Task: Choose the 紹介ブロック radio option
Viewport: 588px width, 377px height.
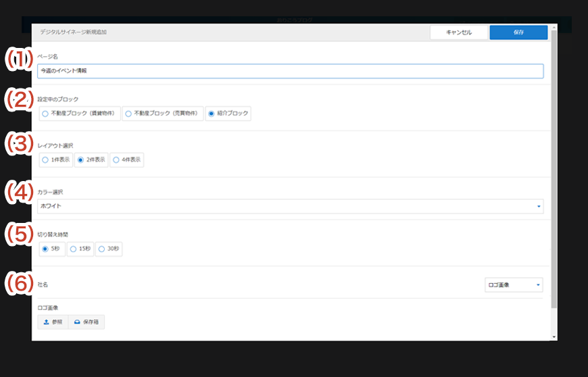Action: [212, 114]
